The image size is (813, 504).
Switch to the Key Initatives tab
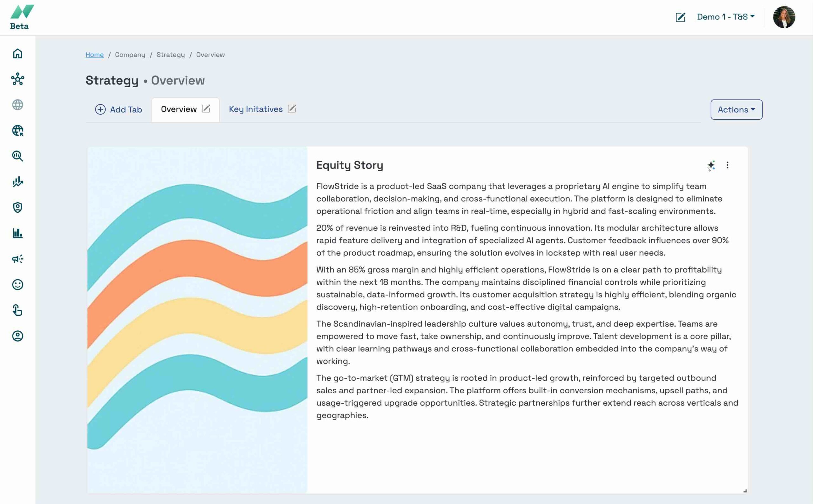click(x=255, y=109)
